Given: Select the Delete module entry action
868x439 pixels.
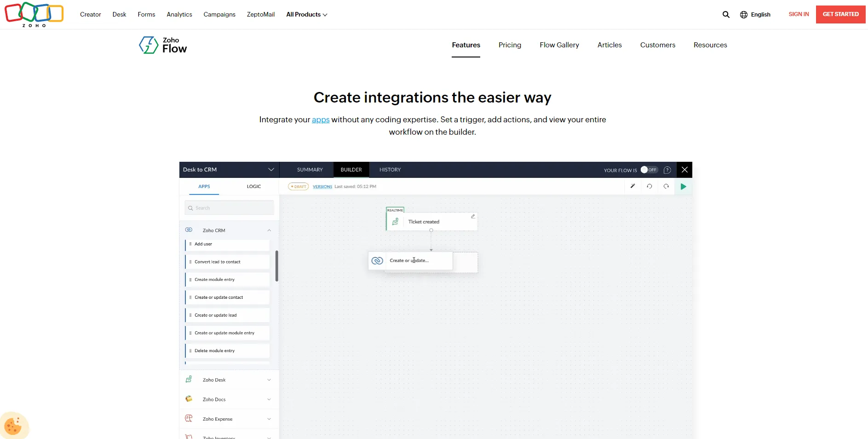Looking at the screenshot, I should click(227, 351).
